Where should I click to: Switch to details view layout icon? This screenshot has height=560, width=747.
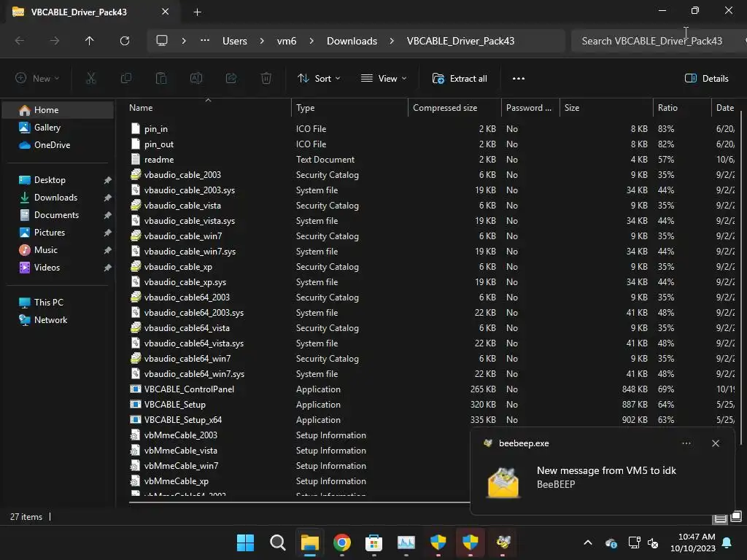click(720, 518)
